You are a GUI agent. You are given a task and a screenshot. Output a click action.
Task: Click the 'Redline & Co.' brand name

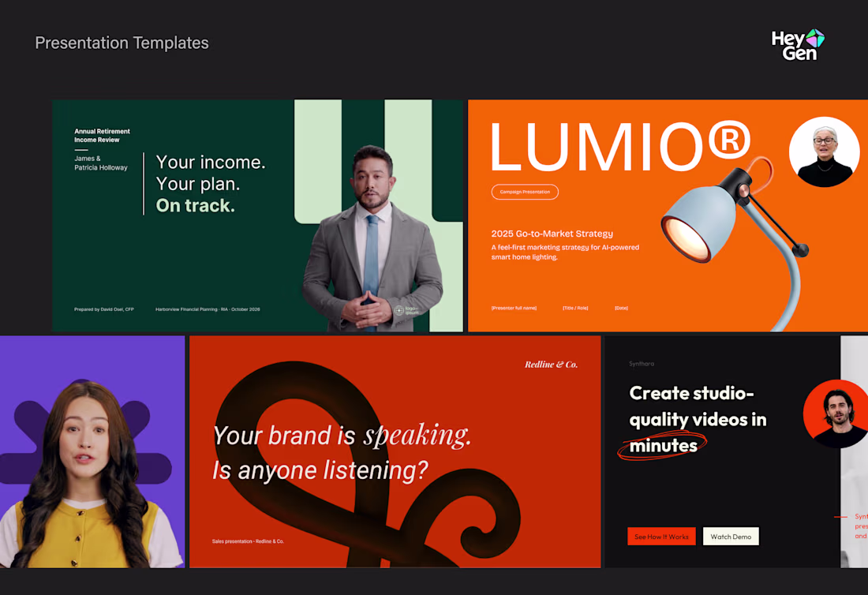point(551,365)
